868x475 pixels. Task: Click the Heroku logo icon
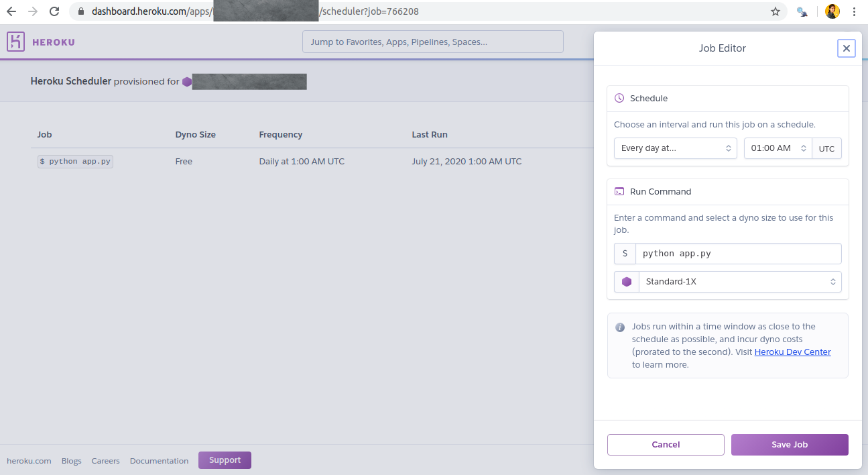[15, 42]
